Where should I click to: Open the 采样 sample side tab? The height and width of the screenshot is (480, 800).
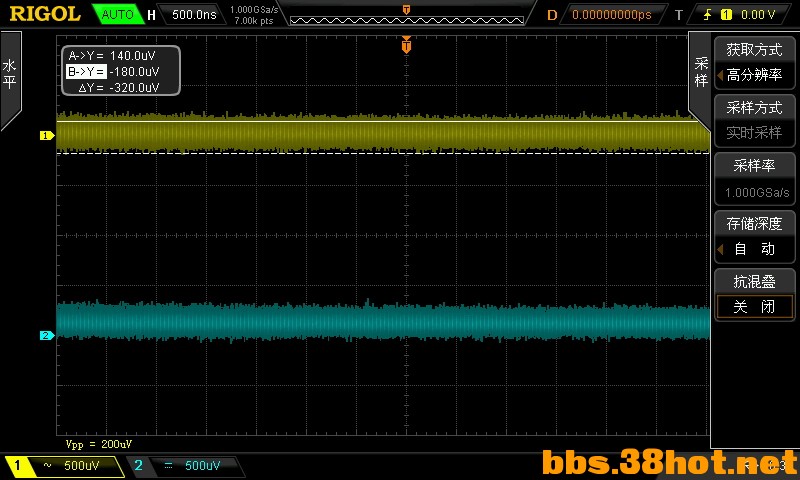click(x=701, y=72)
